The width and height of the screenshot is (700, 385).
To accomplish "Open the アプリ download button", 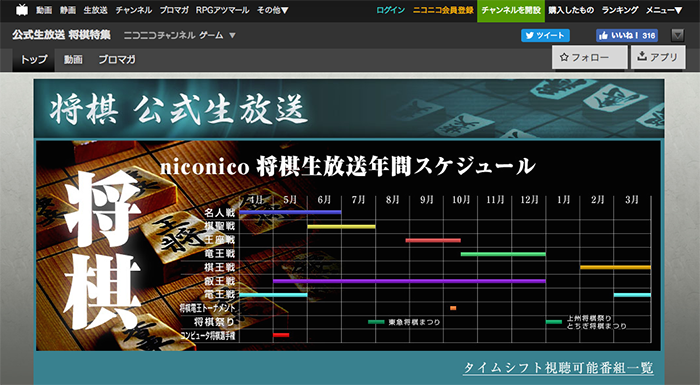I will coord(658,57).
